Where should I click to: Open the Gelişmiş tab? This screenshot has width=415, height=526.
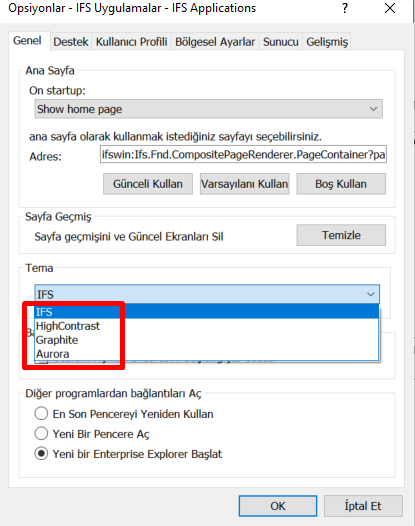(327, 42)
